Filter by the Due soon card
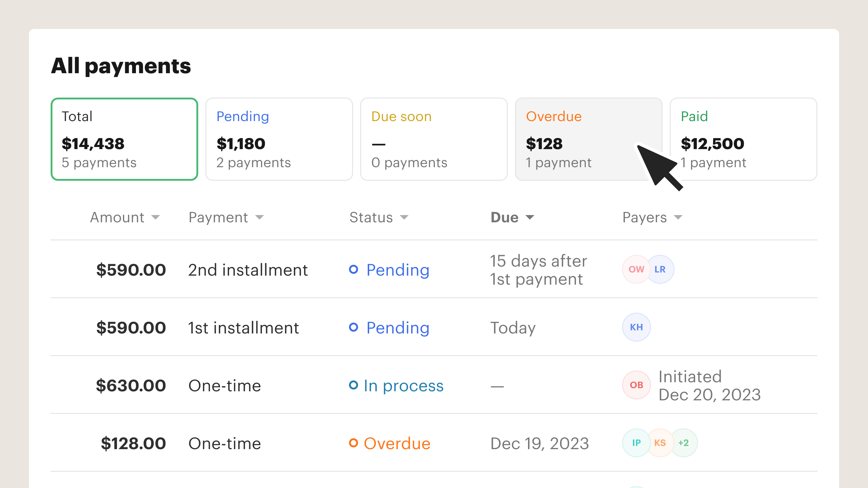Image resolution: width=868 pixels, height=488 pixels. point(434,139)
